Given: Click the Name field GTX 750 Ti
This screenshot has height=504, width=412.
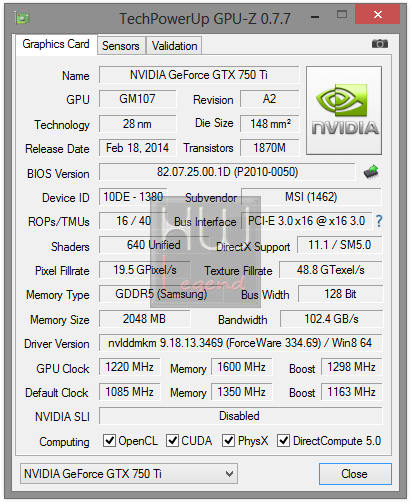Looking at the screenshot, I should point(199,75).
